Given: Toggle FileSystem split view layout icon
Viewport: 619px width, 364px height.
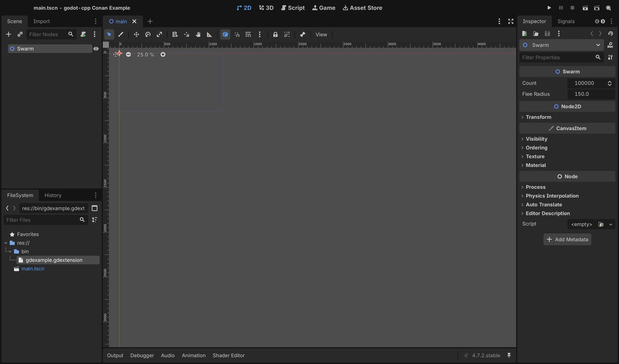Looking at the screenshot, I should 94,208.
